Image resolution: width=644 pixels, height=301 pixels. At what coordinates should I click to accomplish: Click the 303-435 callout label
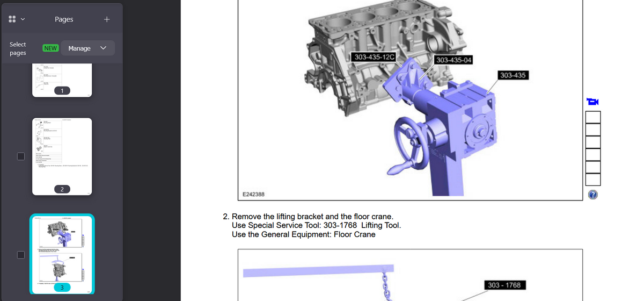(513, 75)
